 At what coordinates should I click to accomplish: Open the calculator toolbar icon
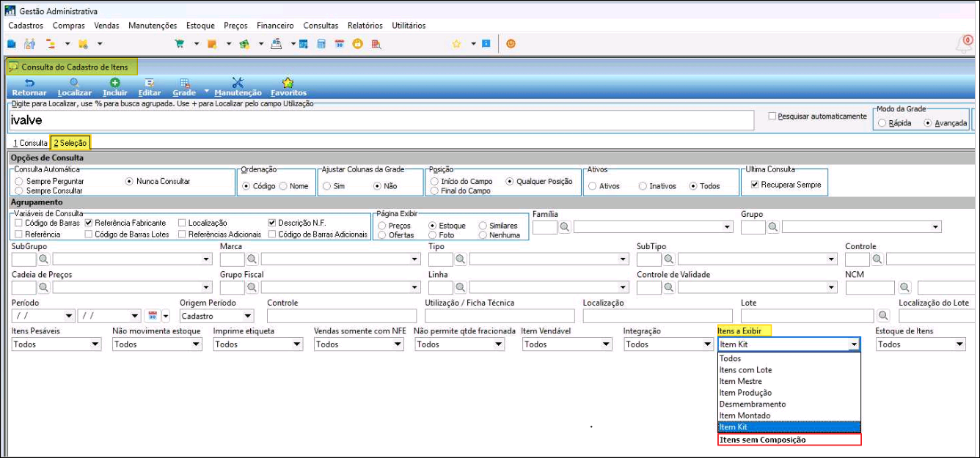click(321, 44)
